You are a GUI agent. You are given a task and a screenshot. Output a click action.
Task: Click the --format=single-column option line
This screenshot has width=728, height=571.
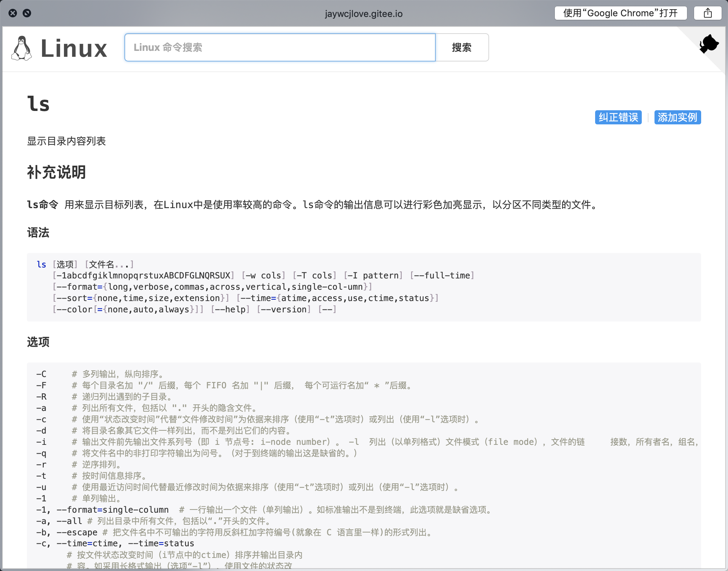(112, 510)
